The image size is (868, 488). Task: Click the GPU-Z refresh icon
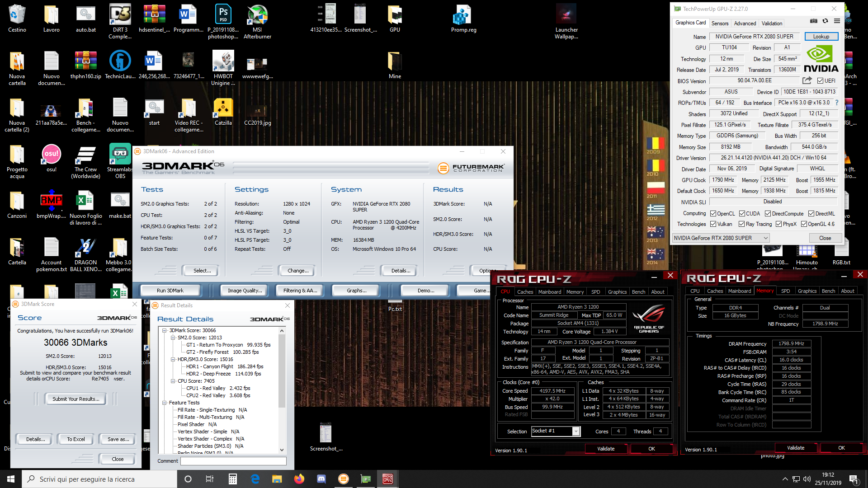[x=825, y=21]
